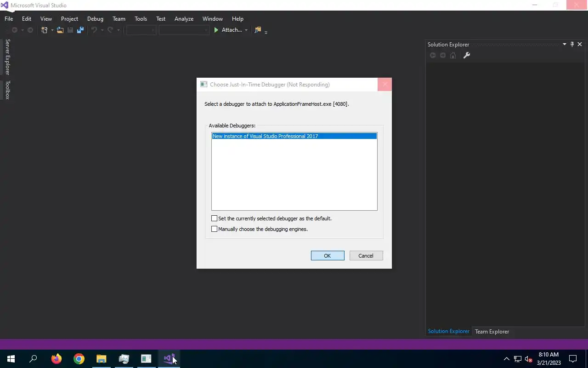Open Windows Start menu
The height and width of the screenshot is (368, 588).
11,359
